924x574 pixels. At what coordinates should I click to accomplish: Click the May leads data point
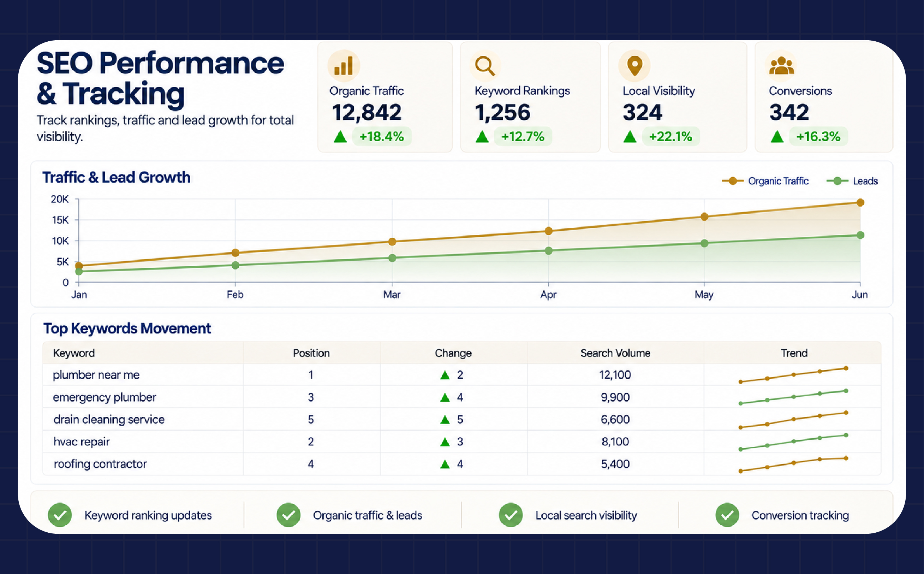(704, 243)
